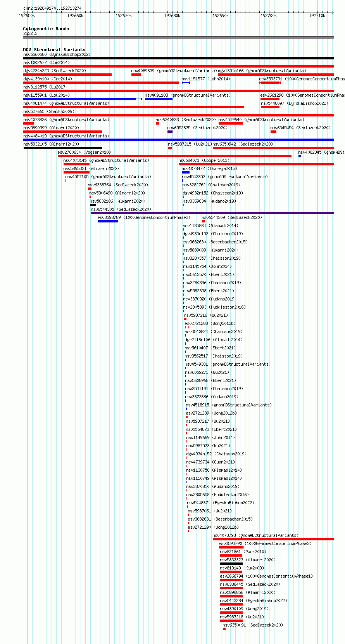The height and width of the screenshot is (644, 345).
Task: Click nsv4084019 gnomAD variant label
Action: point(66,136)
